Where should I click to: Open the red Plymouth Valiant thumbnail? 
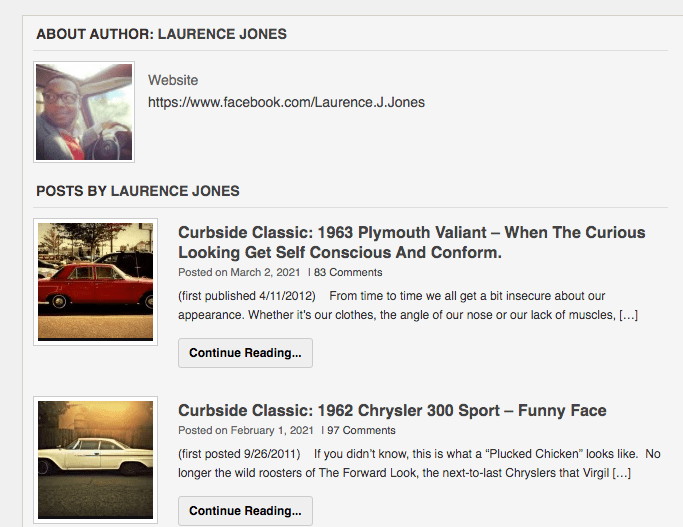click(95, 282)
